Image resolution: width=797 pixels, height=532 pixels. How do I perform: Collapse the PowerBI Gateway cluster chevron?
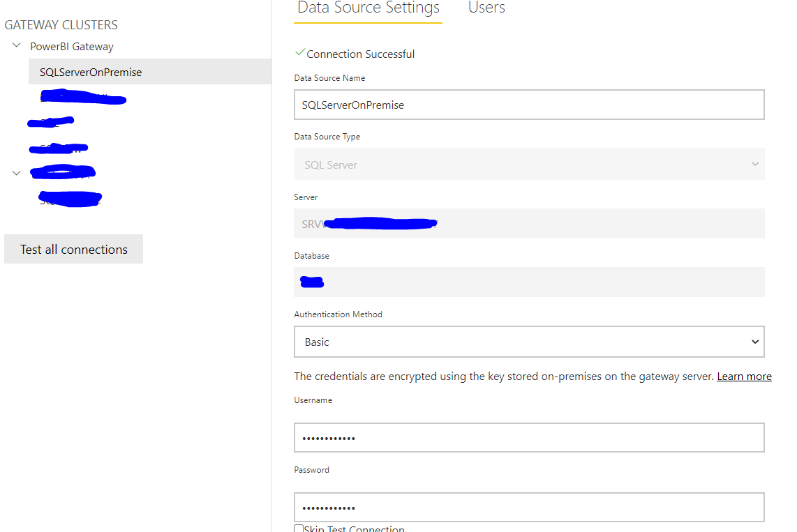click(16, 46)
